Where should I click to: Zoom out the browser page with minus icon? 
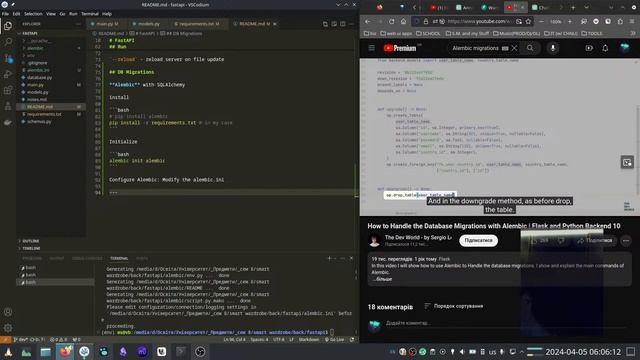(x=541, y=21)
